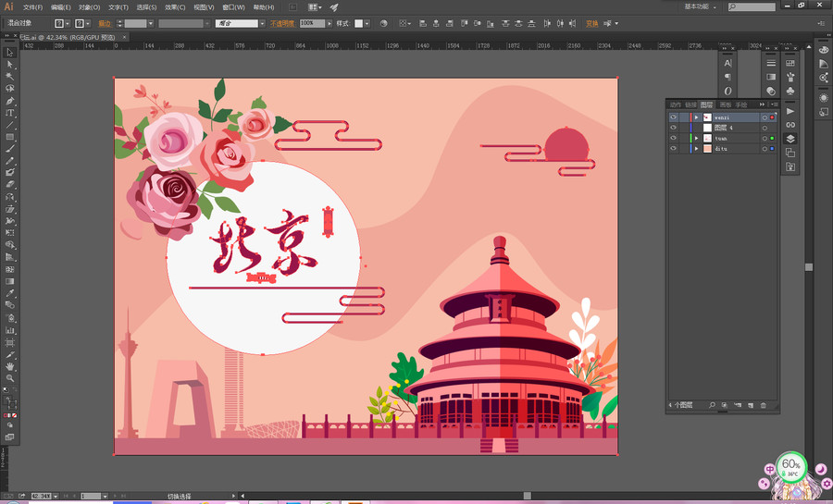Expand the wenzi layer contents
833x504 pixels.
[x=696, y=117]
